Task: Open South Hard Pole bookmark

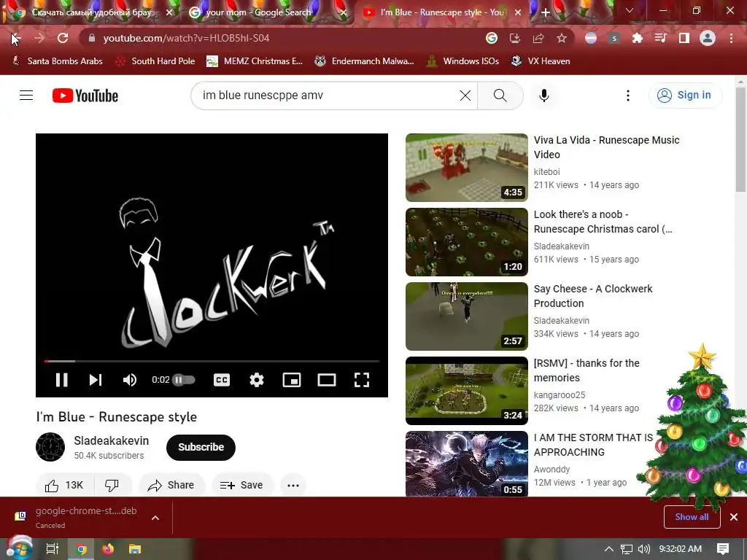Action: [156, 61]
